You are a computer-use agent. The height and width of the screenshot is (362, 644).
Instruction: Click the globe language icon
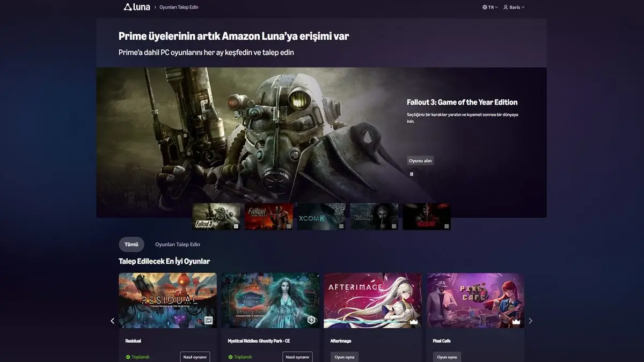(485, 8)
